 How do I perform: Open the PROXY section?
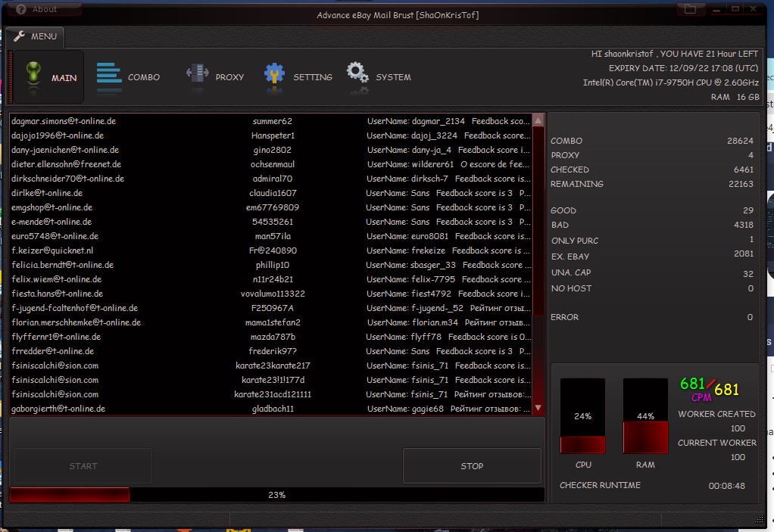point(215,77)
